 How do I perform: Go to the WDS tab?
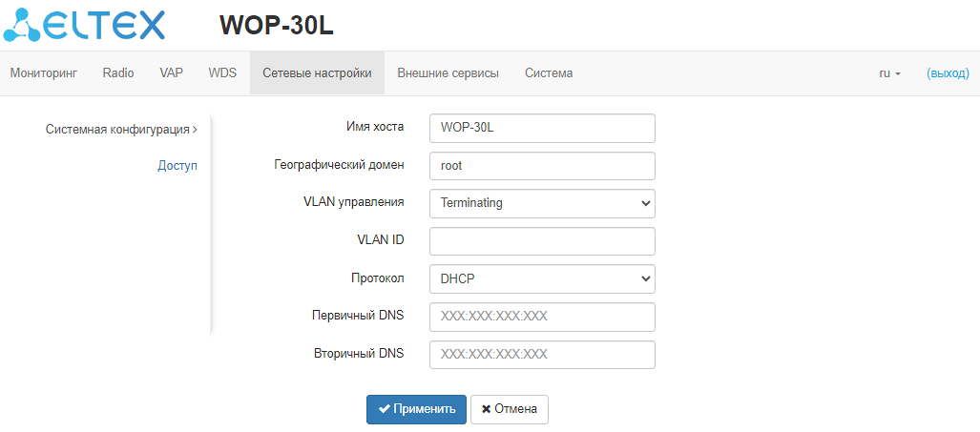pyautogui.click(x=222, y=72)
